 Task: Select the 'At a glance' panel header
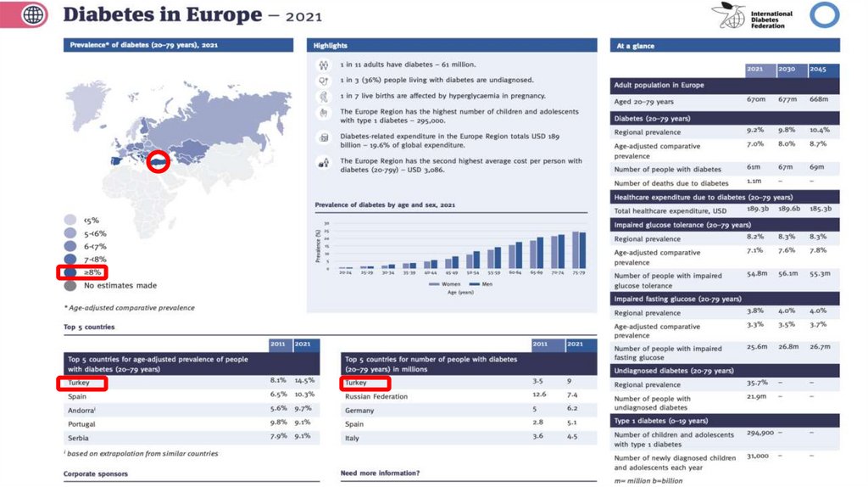[725, 46]
